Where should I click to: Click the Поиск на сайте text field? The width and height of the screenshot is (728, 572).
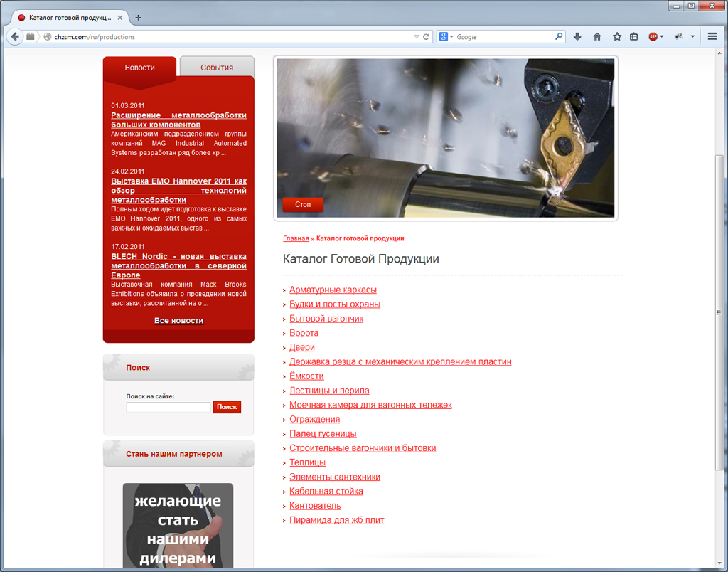(168, 407)
